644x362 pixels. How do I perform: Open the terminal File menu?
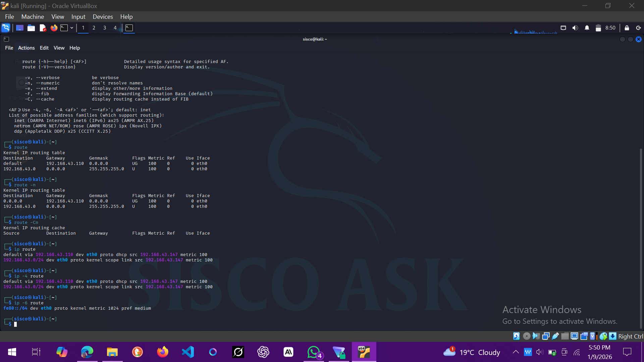(9, 48)
